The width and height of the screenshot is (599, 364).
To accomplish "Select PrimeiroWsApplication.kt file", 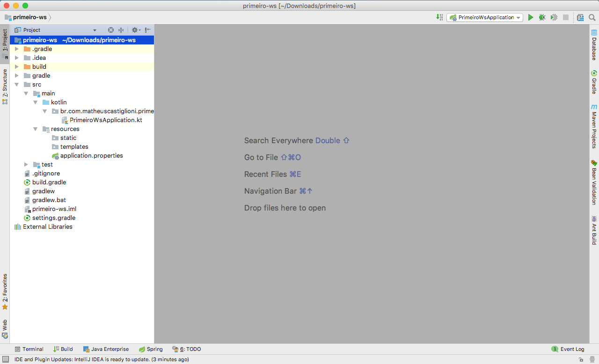I will (x=102, y=120).
